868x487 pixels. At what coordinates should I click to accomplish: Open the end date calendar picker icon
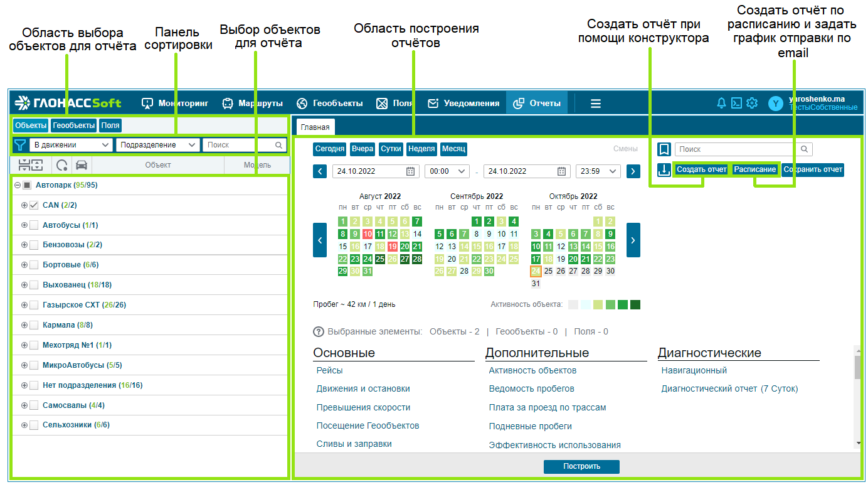click(x=562, y=171)
